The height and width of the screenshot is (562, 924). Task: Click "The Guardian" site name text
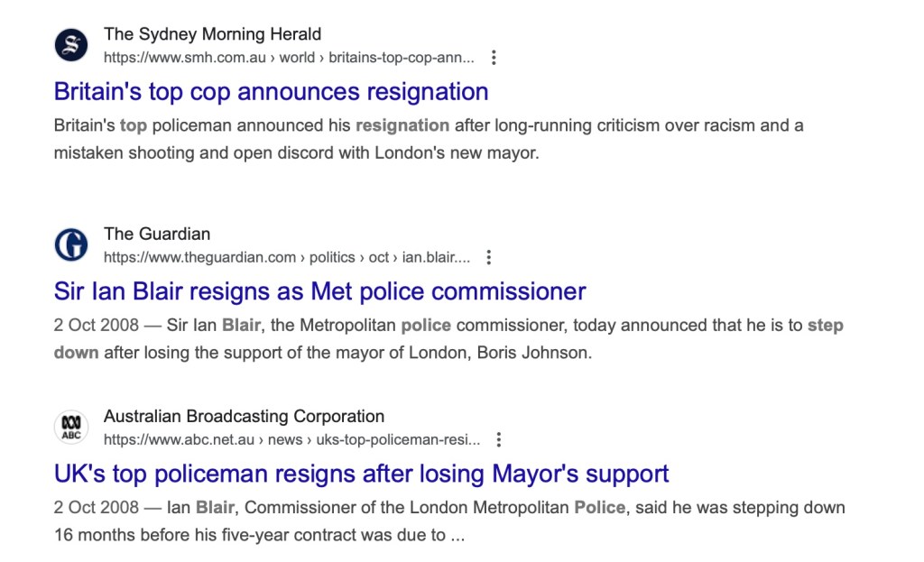click(157, 234)
